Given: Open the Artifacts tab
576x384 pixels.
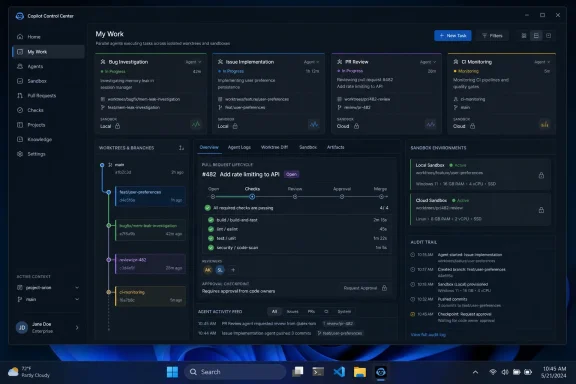Looking at the screenshot, I should [335, 147].
